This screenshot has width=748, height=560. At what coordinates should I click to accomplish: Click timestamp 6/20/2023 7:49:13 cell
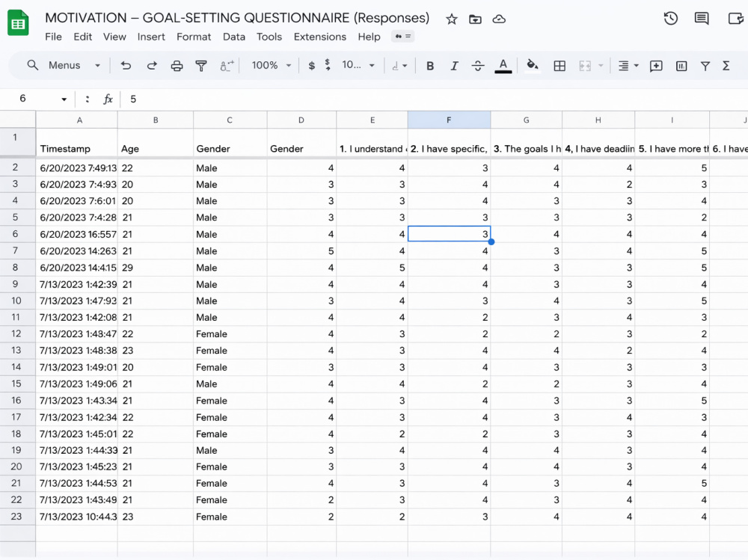point(77,168)
